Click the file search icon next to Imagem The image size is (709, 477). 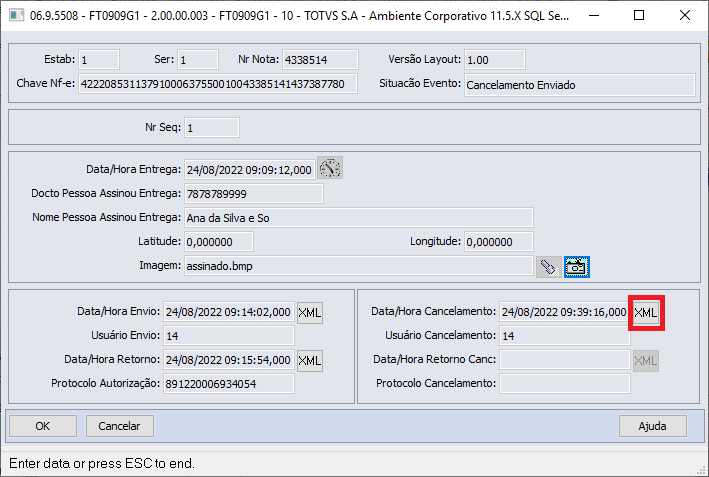tap(548, 267)
